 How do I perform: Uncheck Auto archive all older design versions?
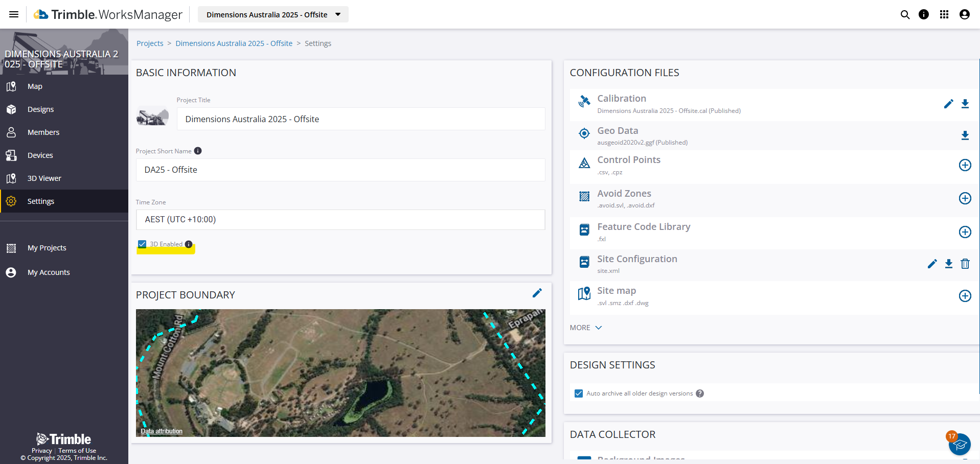(x=579, y=393)
